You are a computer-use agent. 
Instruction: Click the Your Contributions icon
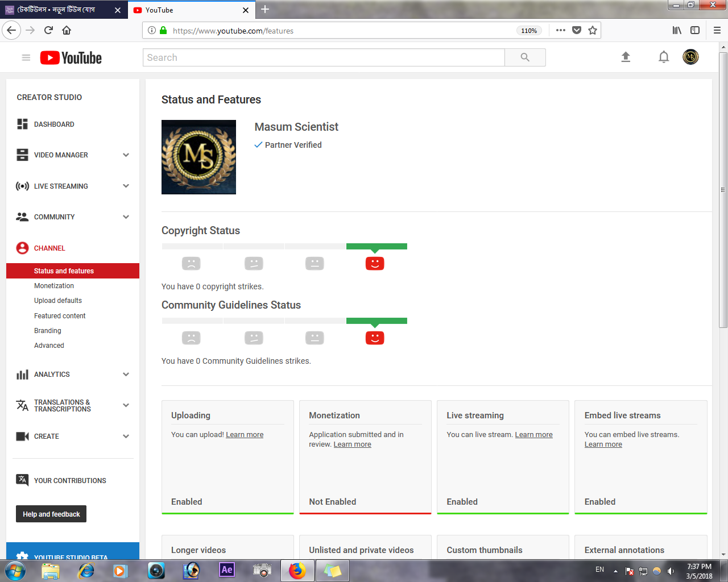(x=22, y=480)
